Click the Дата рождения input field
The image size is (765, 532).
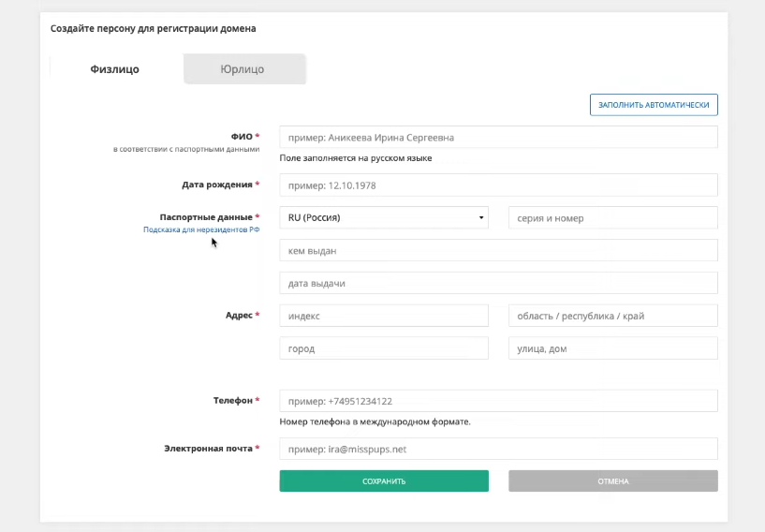[x=498, y=185]
